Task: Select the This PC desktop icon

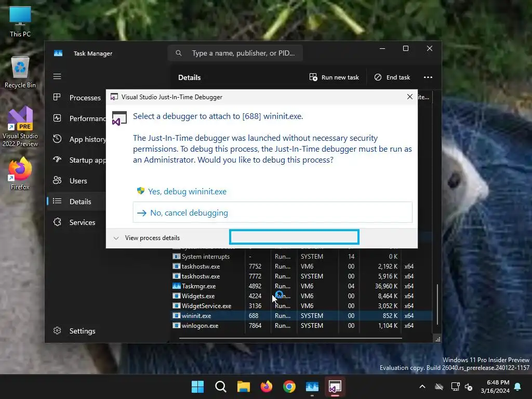Action: tap(20, 22)
